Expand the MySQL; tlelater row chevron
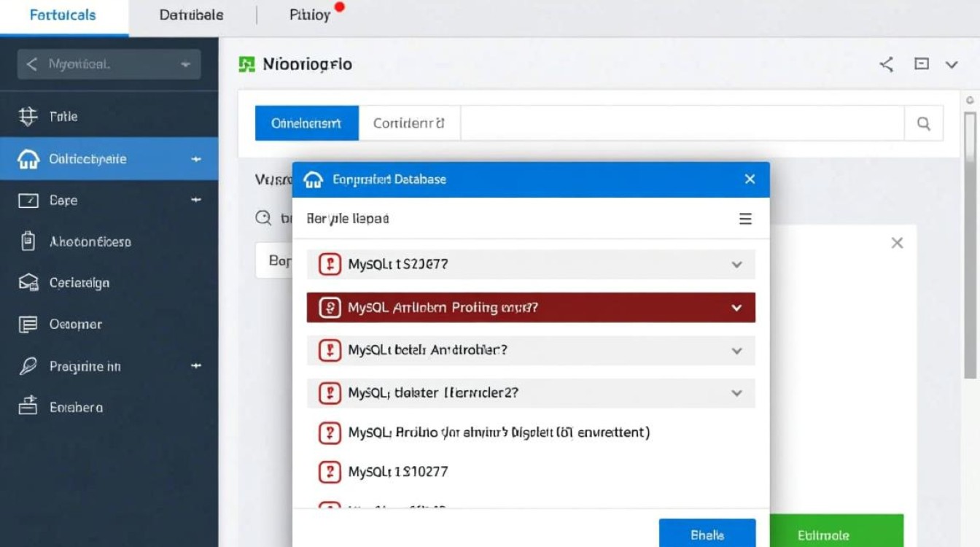The width and height of the screenshot is (980, 547). tap(737, 393)
